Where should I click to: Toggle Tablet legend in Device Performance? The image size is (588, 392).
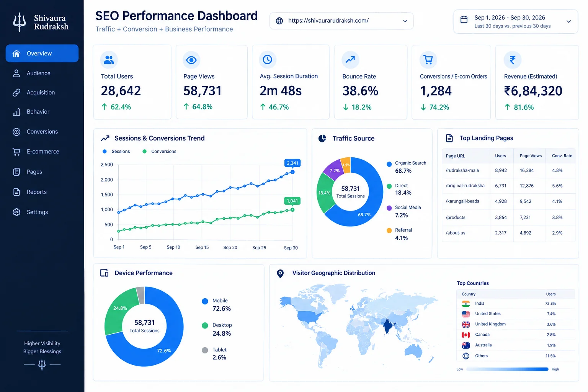tap(214, 354)
